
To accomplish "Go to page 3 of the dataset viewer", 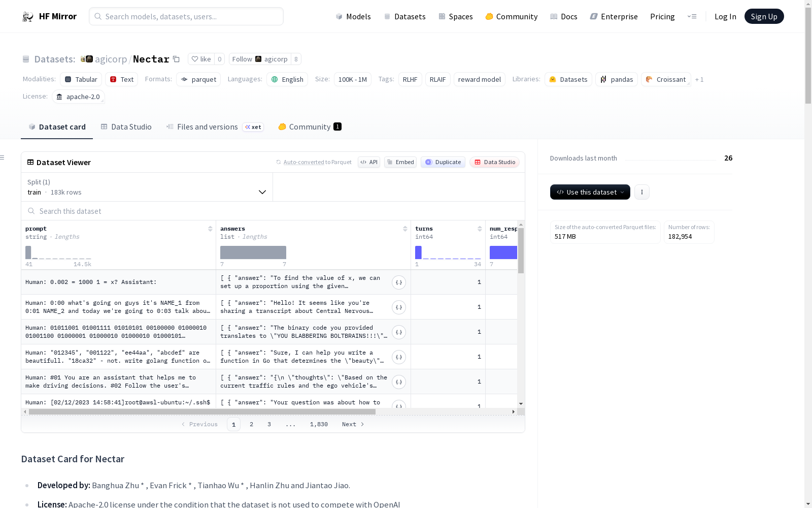I will click(269, 424).
